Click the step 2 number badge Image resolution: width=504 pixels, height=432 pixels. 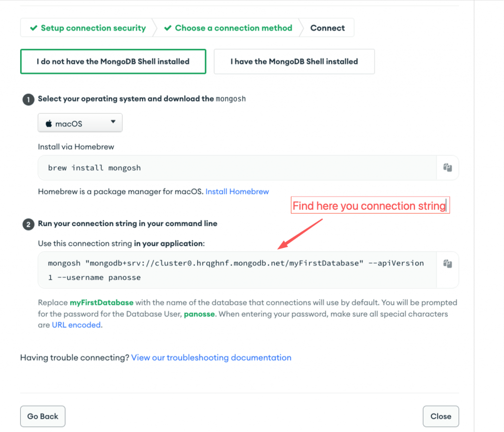click(x=28, y=224)
